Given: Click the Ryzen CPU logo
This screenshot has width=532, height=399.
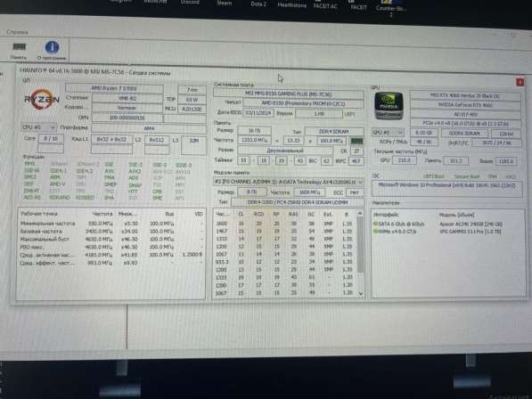Looking at the screenshot, I should pyautogui.click(x=41, y=99).
